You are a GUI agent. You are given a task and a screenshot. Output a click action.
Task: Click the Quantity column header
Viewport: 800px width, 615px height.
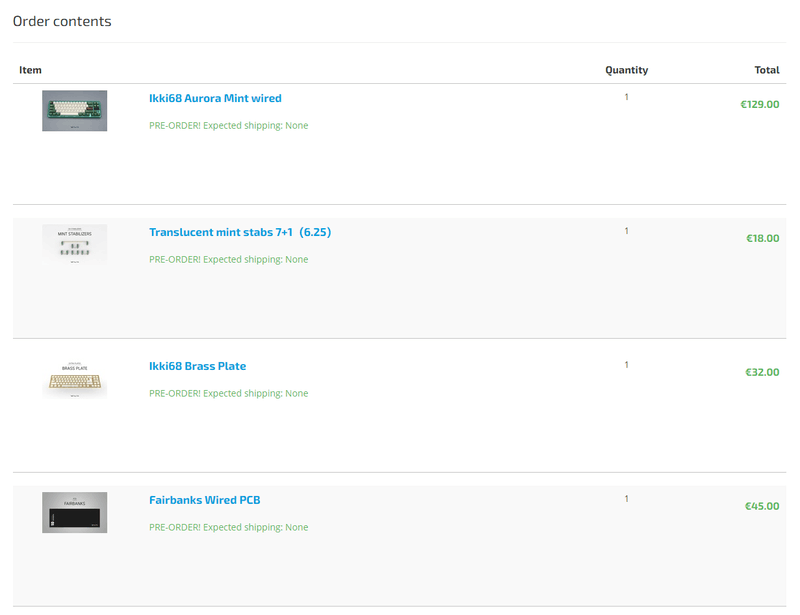(626, 70)
